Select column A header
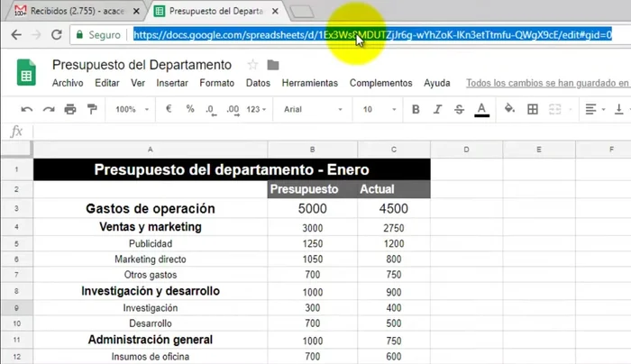 pos(151,150)
